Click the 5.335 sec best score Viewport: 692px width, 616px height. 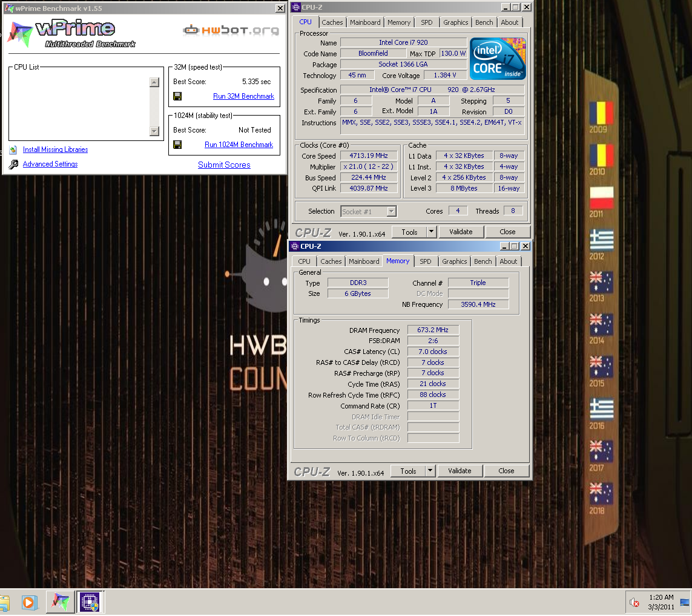[x=257, y=82]
